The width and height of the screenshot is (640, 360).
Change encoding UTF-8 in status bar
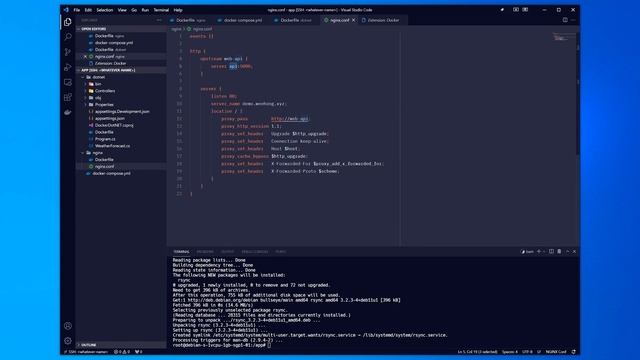click(x=527, y=352)
